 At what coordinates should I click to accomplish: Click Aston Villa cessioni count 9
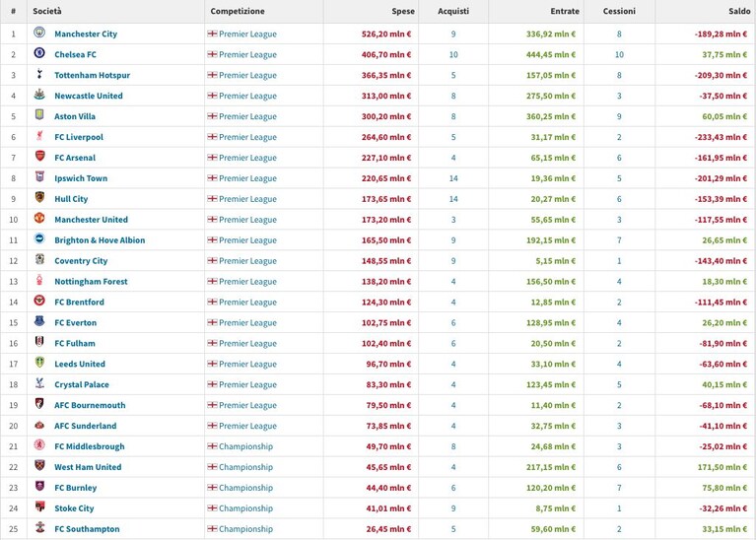click(619, 116)
